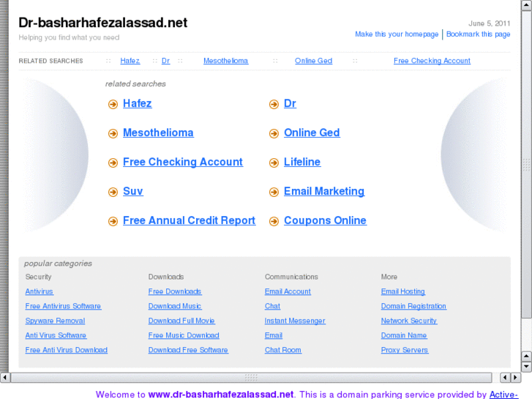Click the orange arrow icon beside Hafez

coord(113,105)
